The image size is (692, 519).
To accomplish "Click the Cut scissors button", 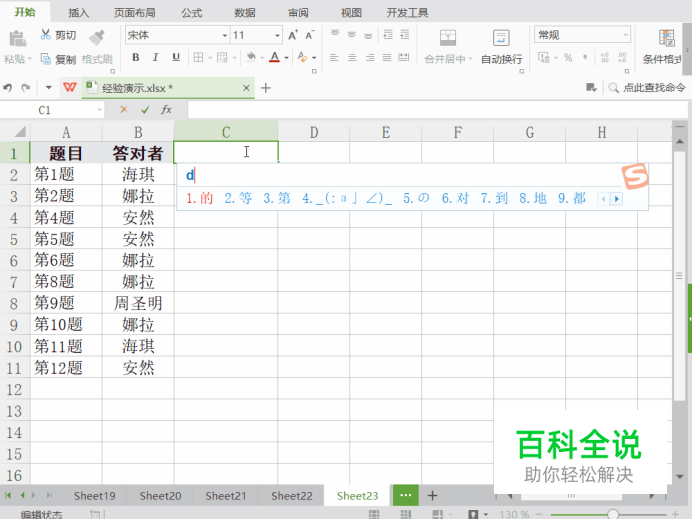I will tap(58, 35).
